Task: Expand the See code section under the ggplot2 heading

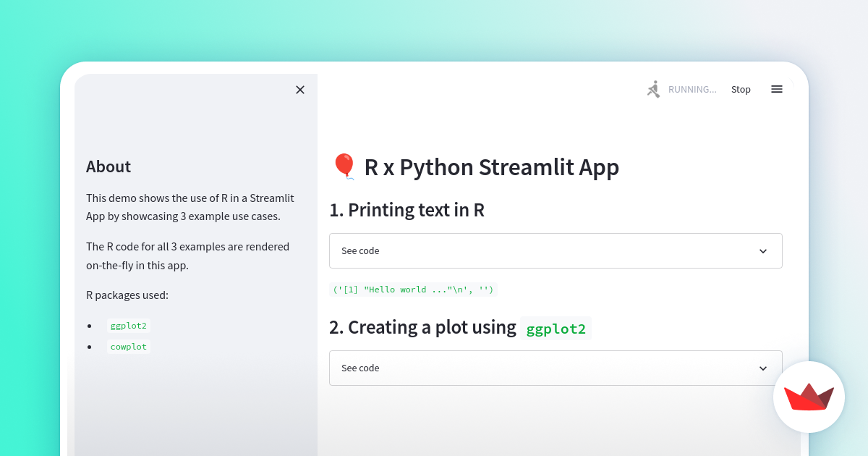Action: pyautogui.click(x=556, y=368)
